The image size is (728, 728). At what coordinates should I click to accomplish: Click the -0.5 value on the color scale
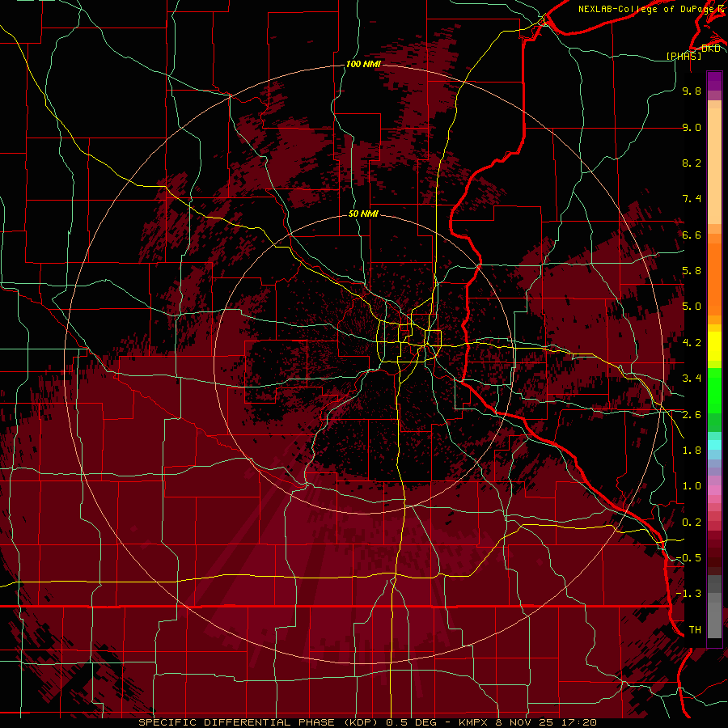click(x=688, y=558)
